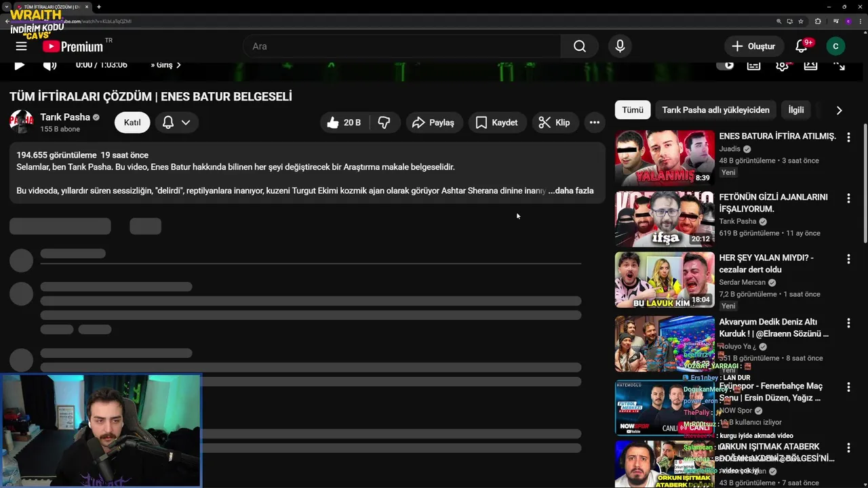
Task: Go to the YouTube Premium home logo
Action: point(73,46)
